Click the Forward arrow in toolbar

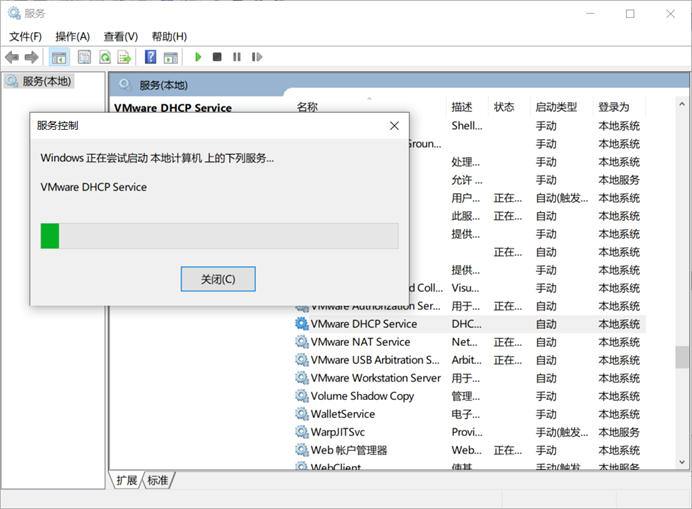coord(31,57)
